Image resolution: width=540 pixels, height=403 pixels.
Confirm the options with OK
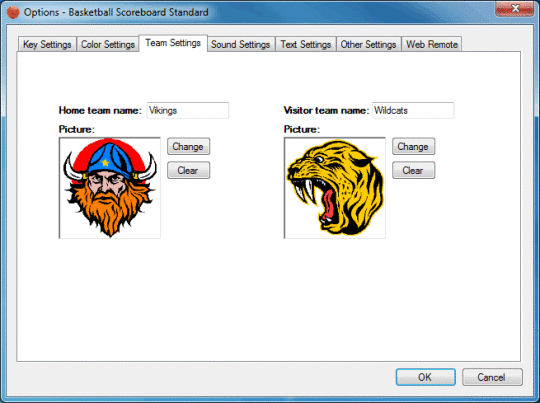coord(425,377)
